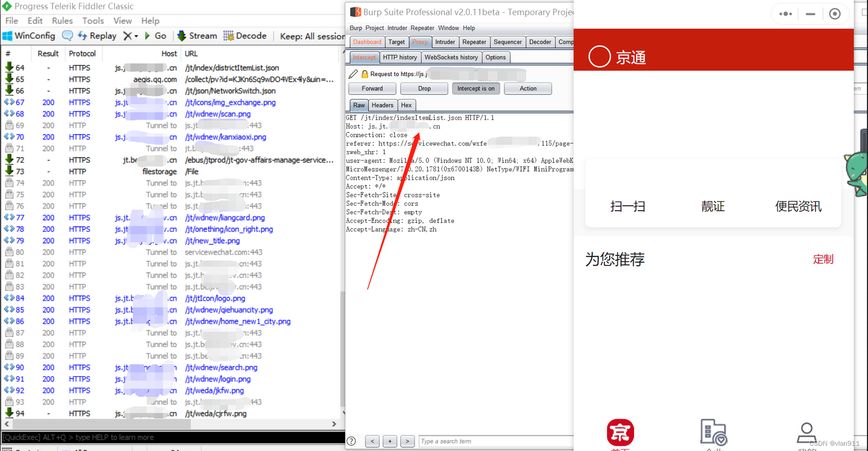Click the Drop button in Burp
This screenshot has width=868, height=451.
(424, 89)
